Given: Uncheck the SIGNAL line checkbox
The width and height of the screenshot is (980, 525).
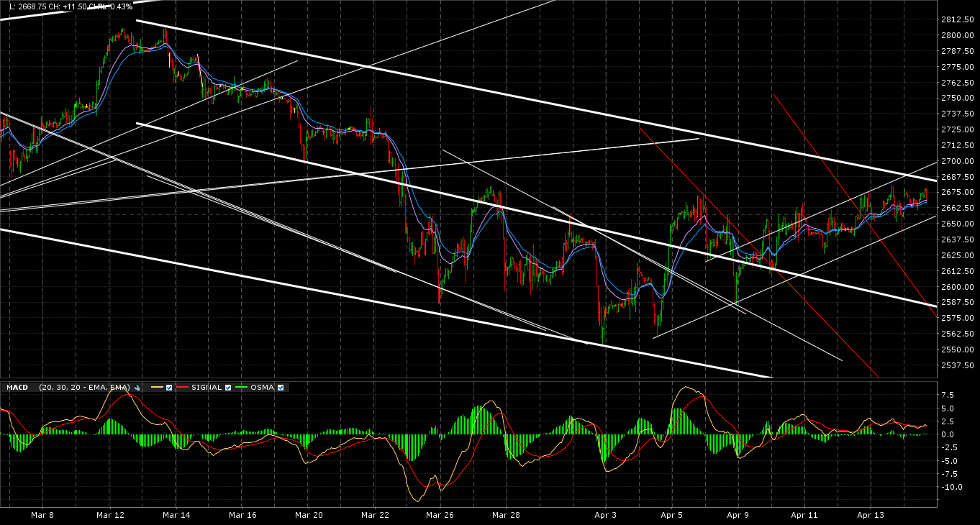Looking at the screenshot, I should 228,388.
